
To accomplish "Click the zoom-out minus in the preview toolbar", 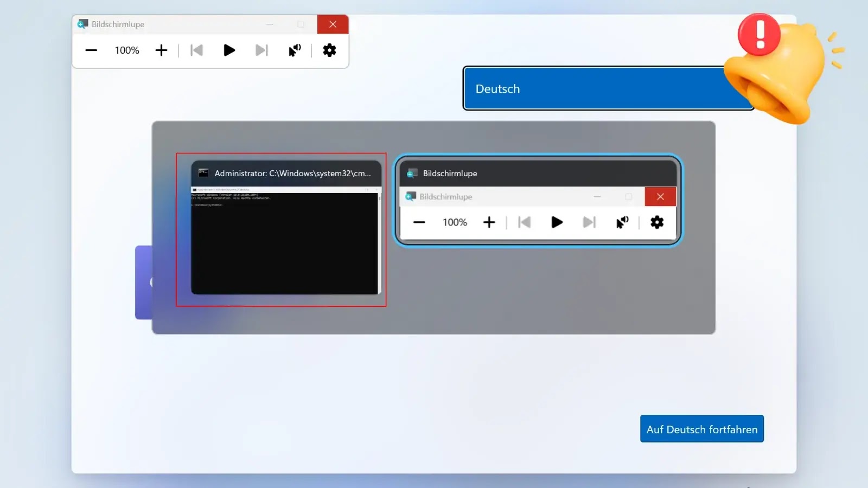I will [419, 222].
